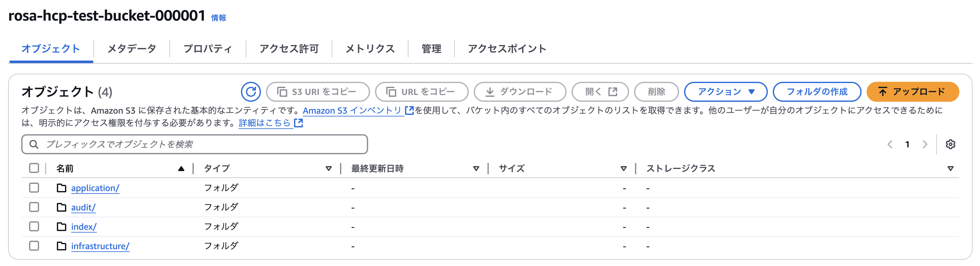Screen dimensions: 980x266
Task: Click the external link icon after 詳細はこちら
Action: point(299,123)
